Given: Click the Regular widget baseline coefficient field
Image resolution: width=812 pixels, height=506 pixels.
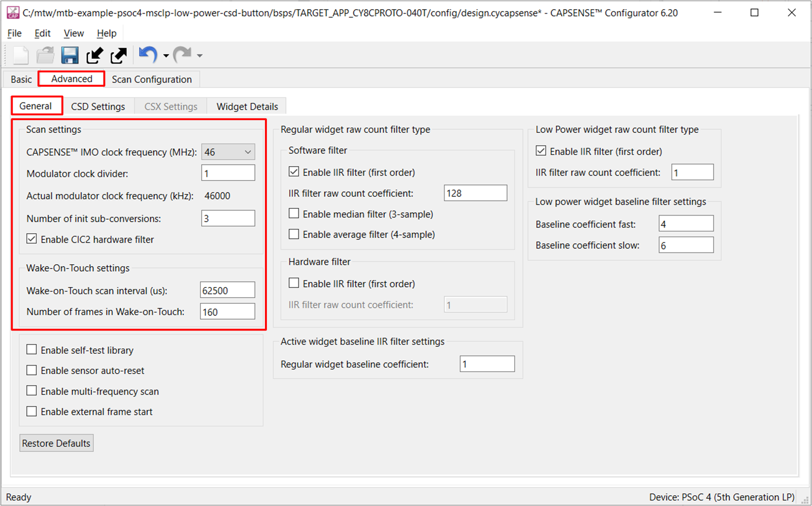Looking at the screenshot, I should (x=487, y=364).
